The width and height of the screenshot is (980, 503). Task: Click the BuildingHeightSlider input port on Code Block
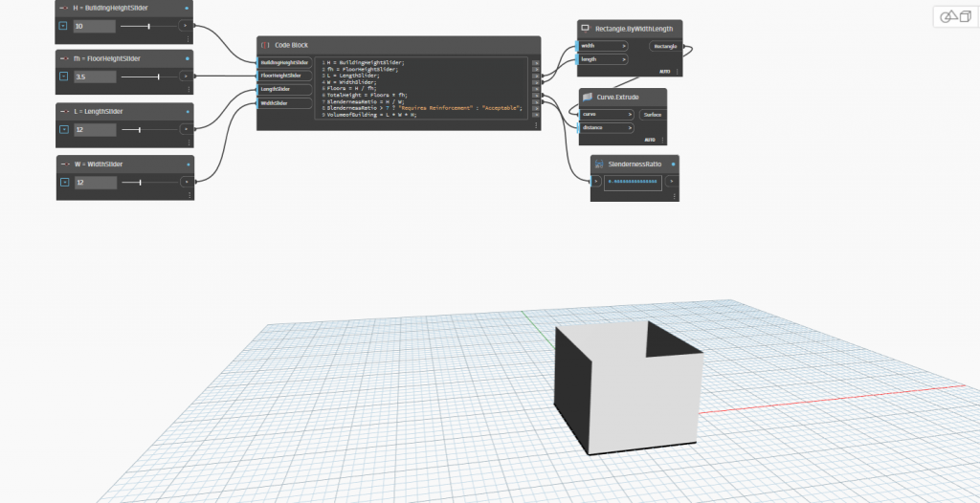click(x=284, y=62)
